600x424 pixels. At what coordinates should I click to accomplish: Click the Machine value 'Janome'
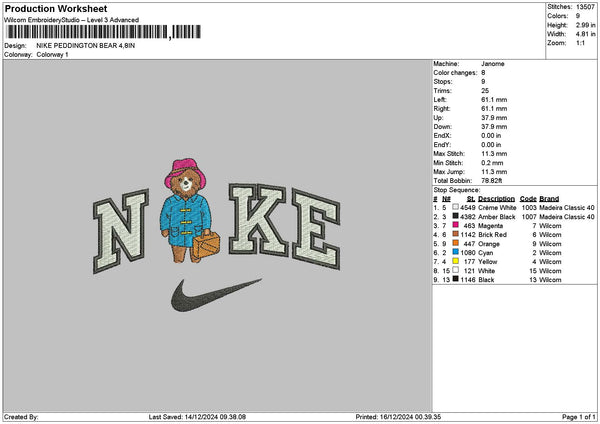[x=492, y=64]
